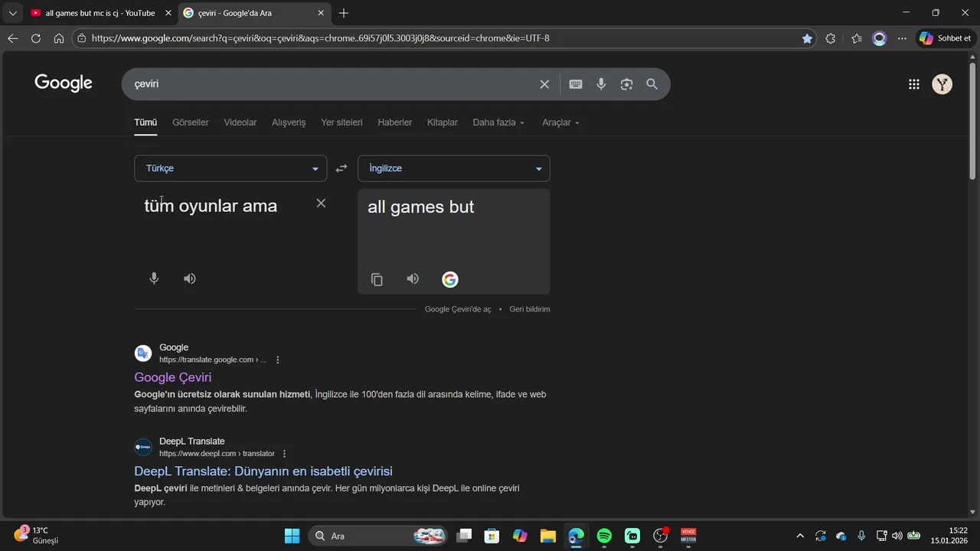This screenshot has height=551, width=980.
Task: Open the DeepL Translate result link
Action: click(263, 471)
